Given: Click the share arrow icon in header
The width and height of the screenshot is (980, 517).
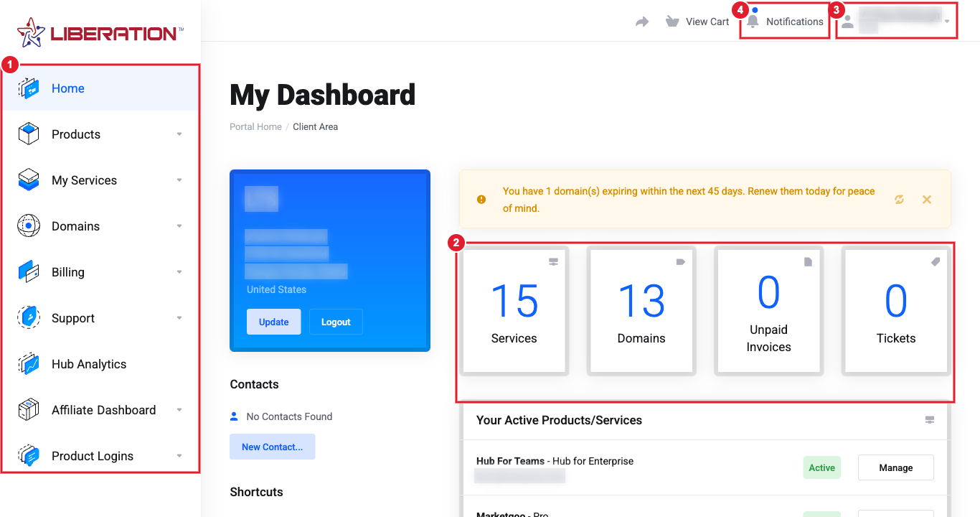Looking at the screenshot, I should (642, 22).
